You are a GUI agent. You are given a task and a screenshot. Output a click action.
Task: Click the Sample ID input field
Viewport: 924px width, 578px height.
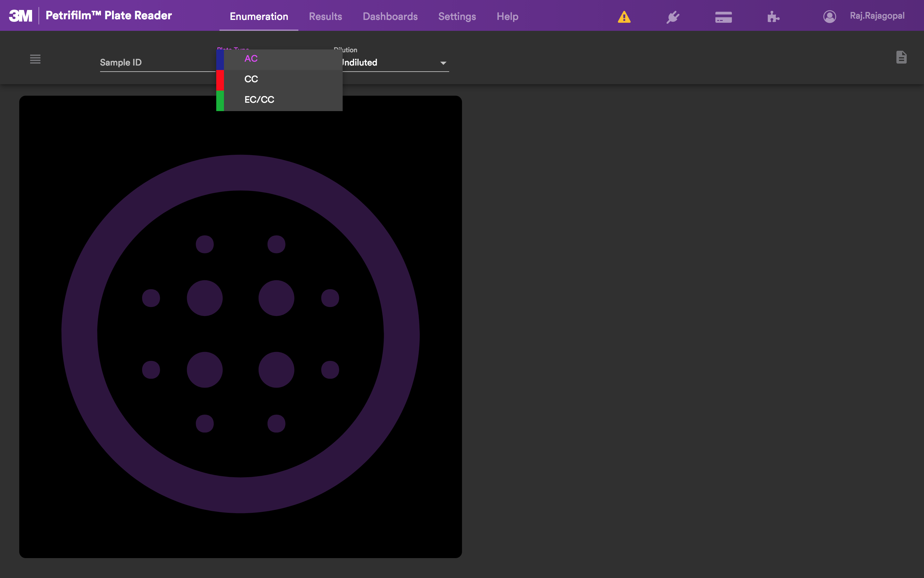click(158, 63)
